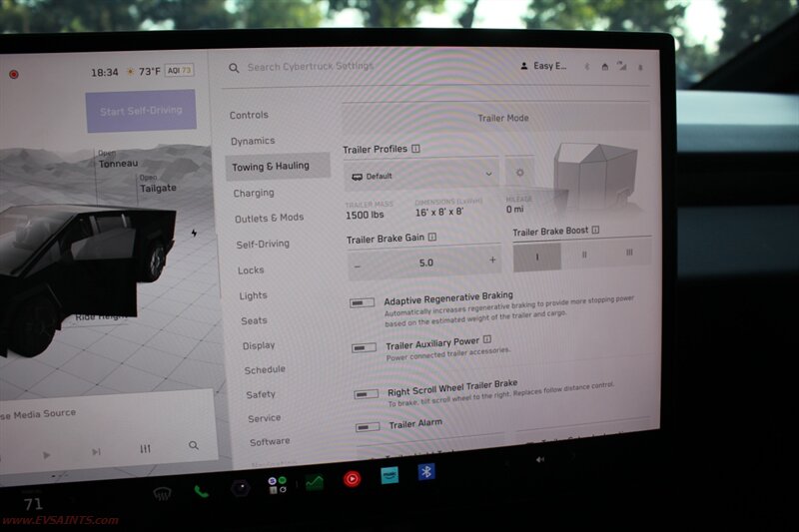
Task: Go to Locks settings
Action: tap(251, 270)
